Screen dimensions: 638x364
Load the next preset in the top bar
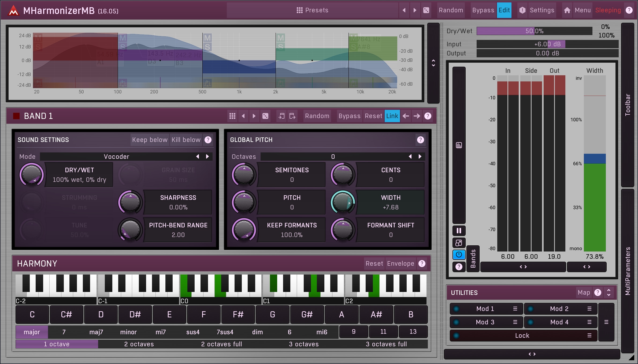coord(415,10)
